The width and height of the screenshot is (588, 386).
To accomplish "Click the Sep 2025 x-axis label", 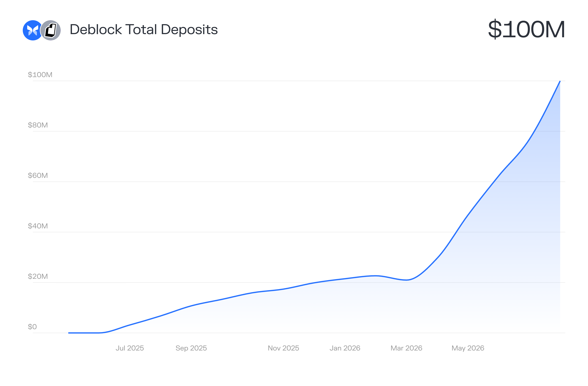I will [191, 348].
